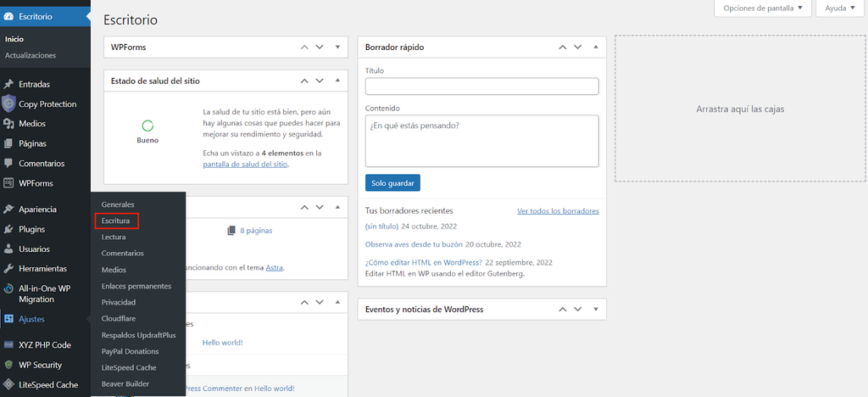868x397 pixels.
Task: Click the Plugins plug icon
Action: 8,229
